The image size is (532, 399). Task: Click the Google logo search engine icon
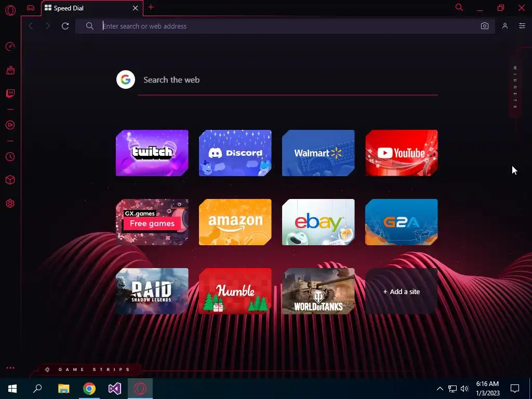click(x=126, y=79)
